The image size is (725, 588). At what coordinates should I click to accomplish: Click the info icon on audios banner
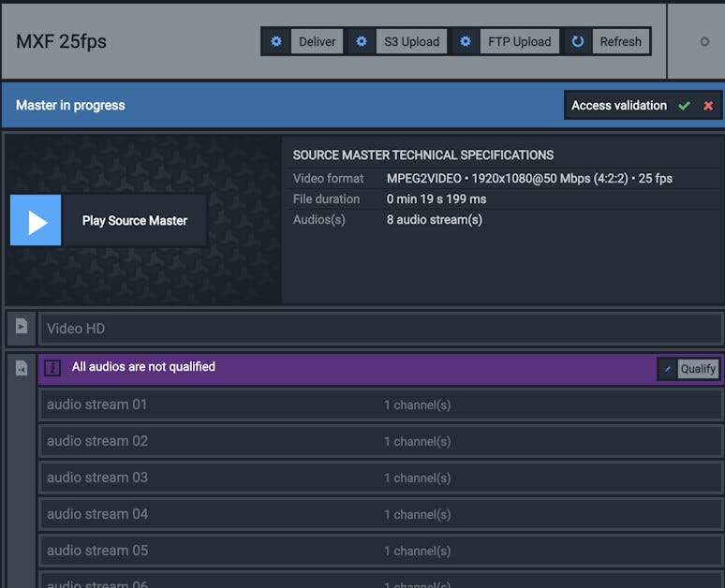52,368
